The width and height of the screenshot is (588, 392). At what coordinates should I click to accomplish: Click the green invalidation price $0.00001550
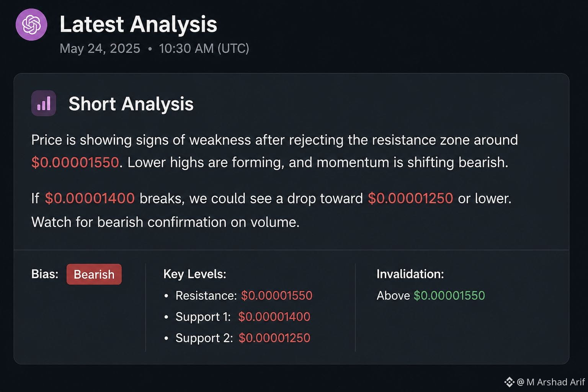coord(449,296)
